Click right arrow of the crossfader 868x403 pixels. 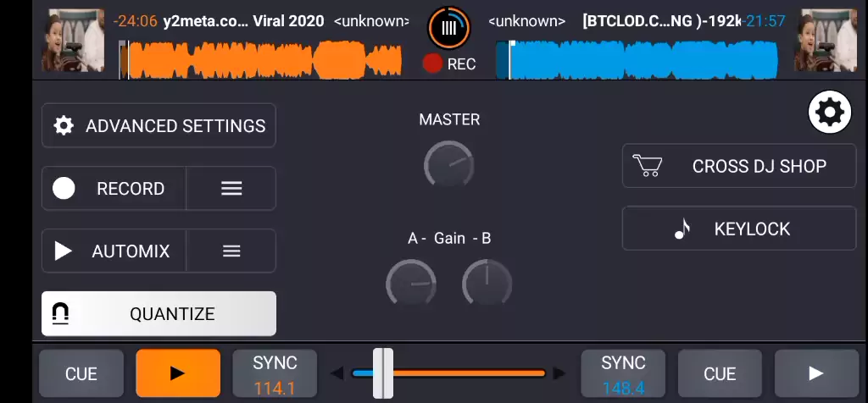pyautogui.click(x=559, y=373)
